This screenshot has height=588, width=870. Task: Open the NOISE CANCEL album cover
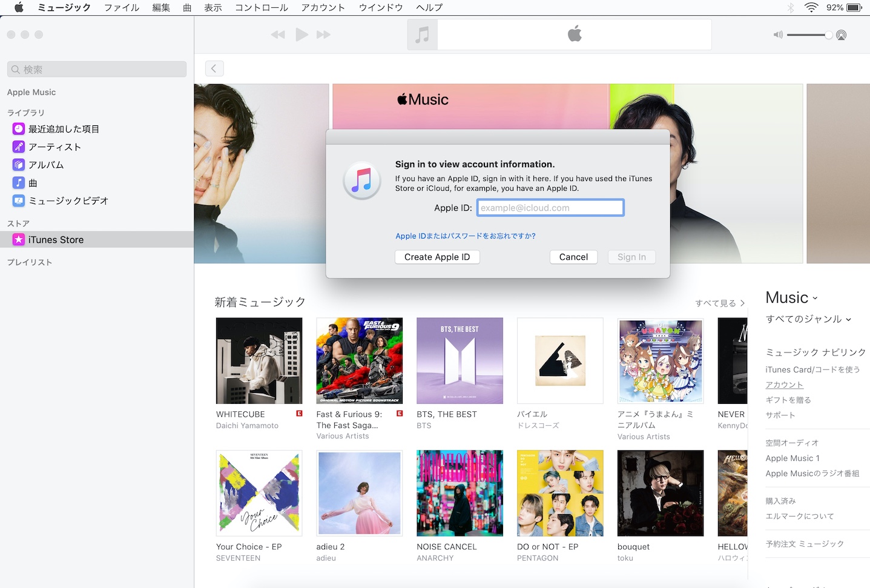[x=460, y=493]
